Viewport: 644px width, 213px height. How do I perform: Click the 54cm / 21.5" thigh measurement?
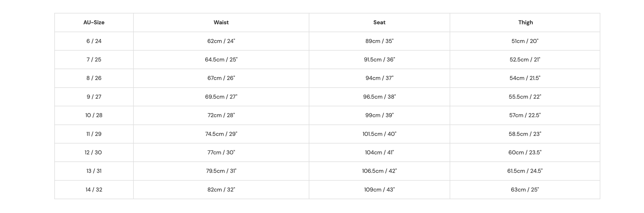[x=525, y=78]
